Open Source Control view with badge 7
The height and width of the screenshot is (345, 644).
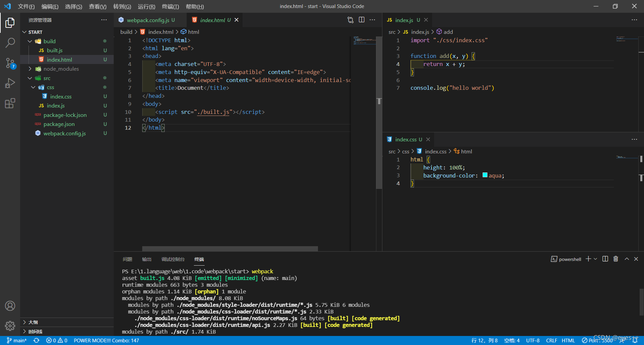pos(10,63)
